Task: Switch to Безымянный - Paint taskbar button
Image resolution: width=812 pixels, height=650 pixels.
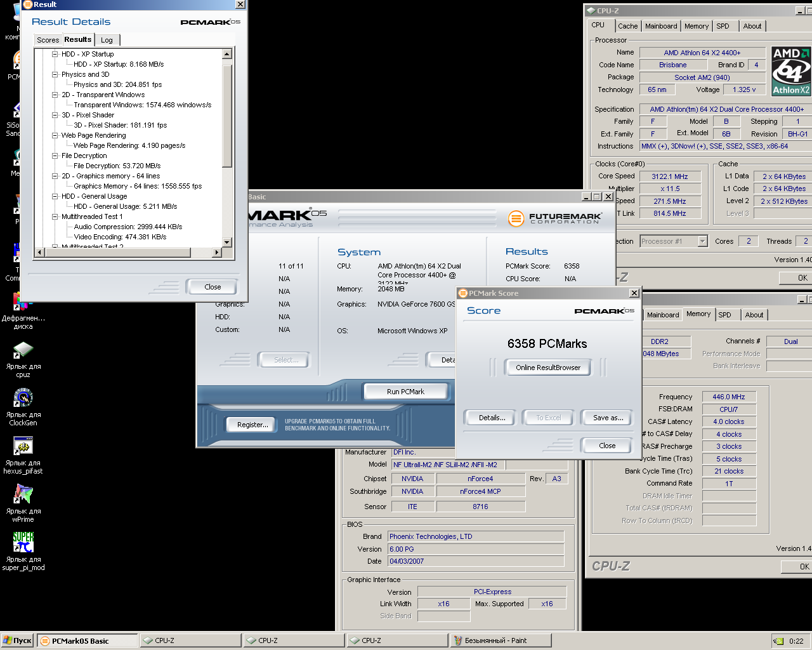Action: [x=501, y=641]
